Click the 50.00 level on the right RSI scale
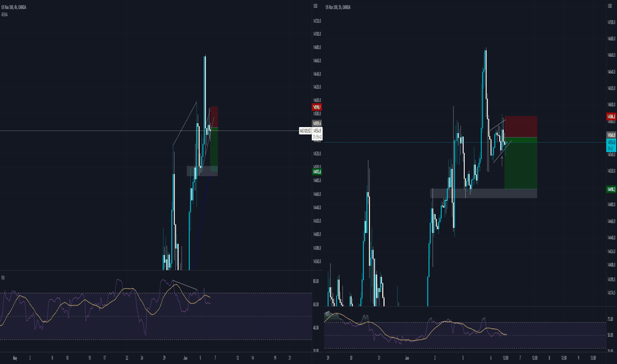 point(610,336)
